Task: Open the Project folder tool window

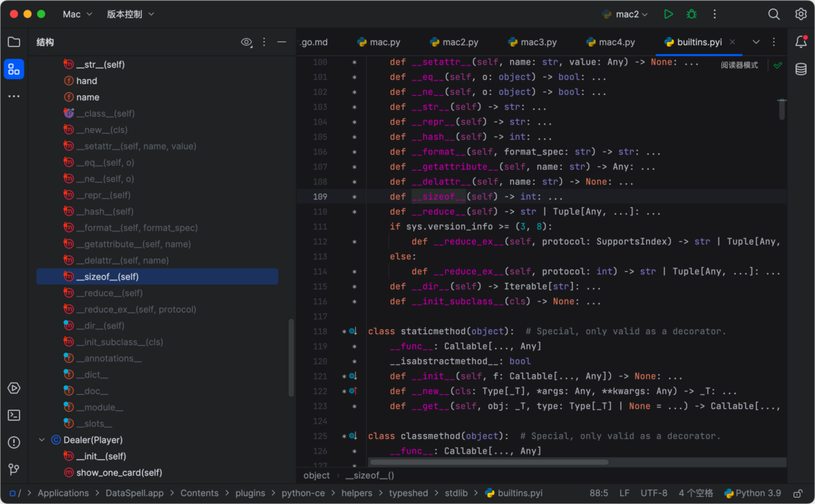Action: [14, 42]
